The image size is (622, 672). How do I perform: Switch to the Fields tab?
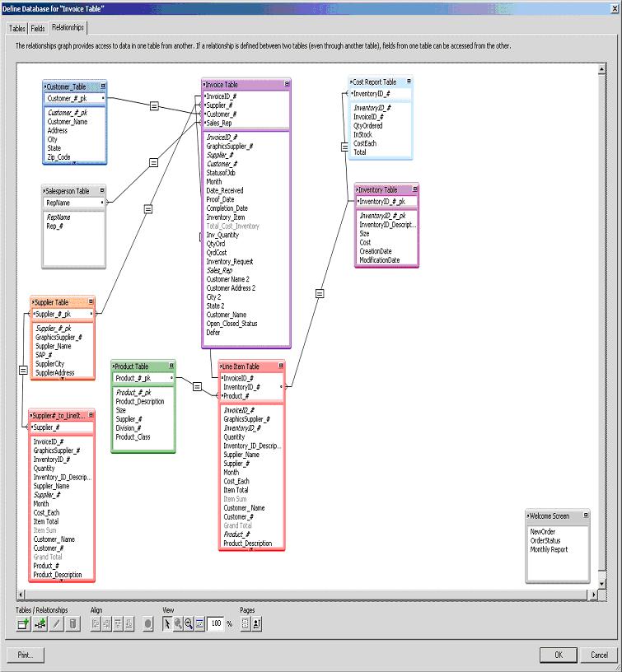38,29
